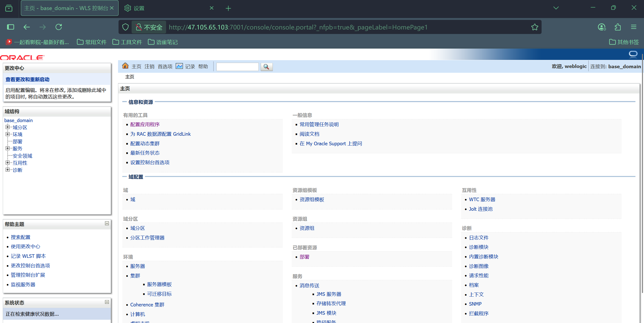The image size is (644, 323).
Task: Open 监视服务器 help topic
Action: point(23,284)
